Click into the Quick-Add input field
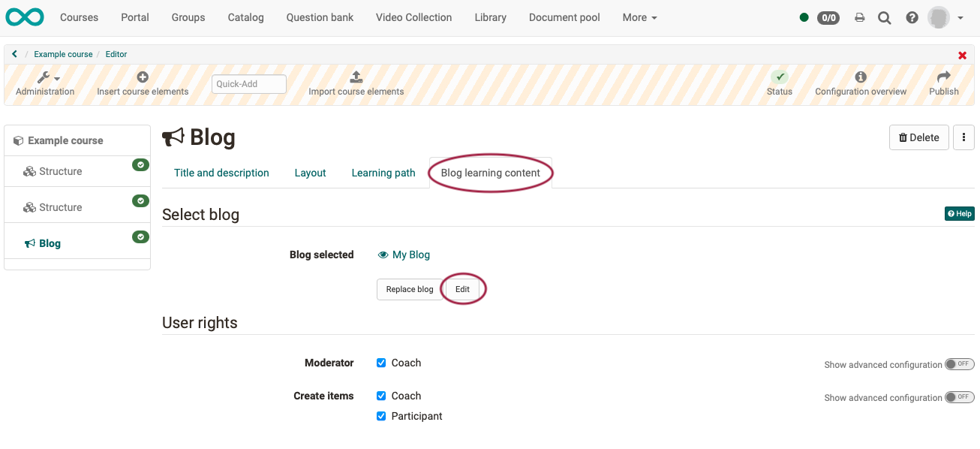The height and width of the screenshot is (449, 980). click(248, 84)
